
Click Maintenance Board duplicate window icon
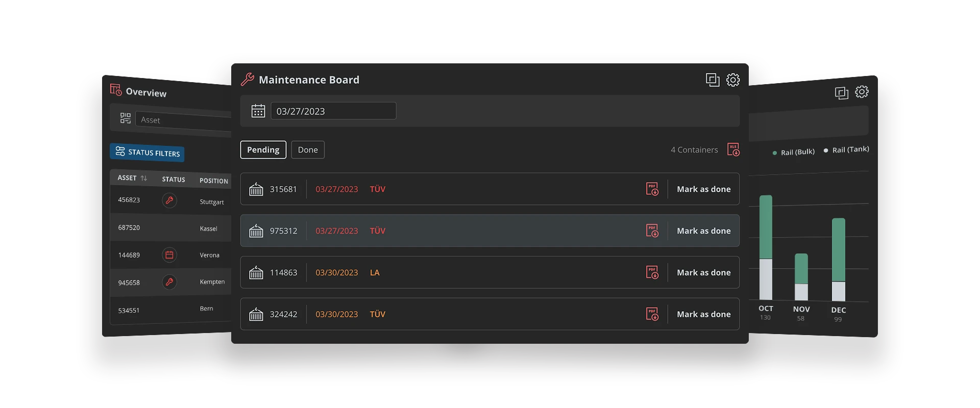(x=713, y=80)
